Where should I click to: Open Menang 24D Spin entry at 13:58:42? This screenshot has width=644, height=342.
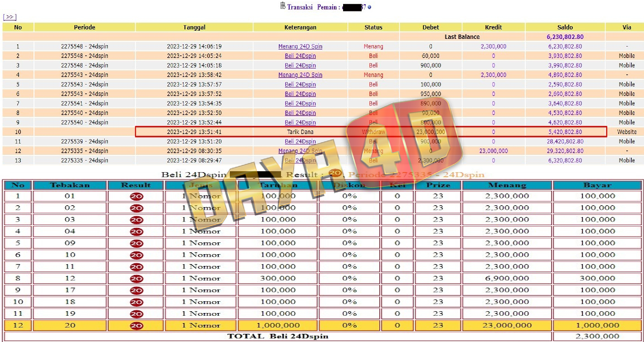click(x=300, y=75)
